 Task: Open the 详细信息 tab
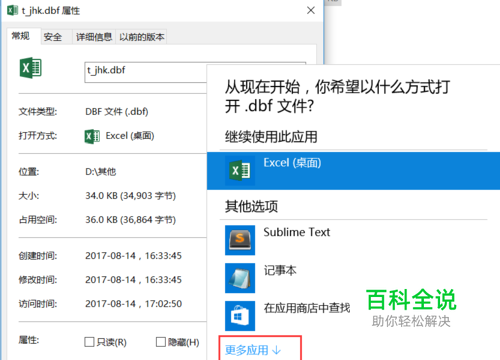94,37
